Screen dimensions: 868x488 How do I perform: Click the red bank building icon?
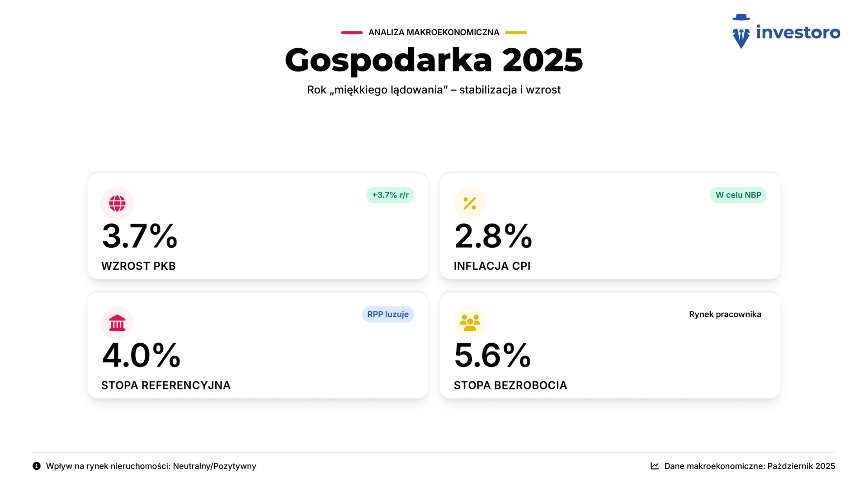coord(117,323)
